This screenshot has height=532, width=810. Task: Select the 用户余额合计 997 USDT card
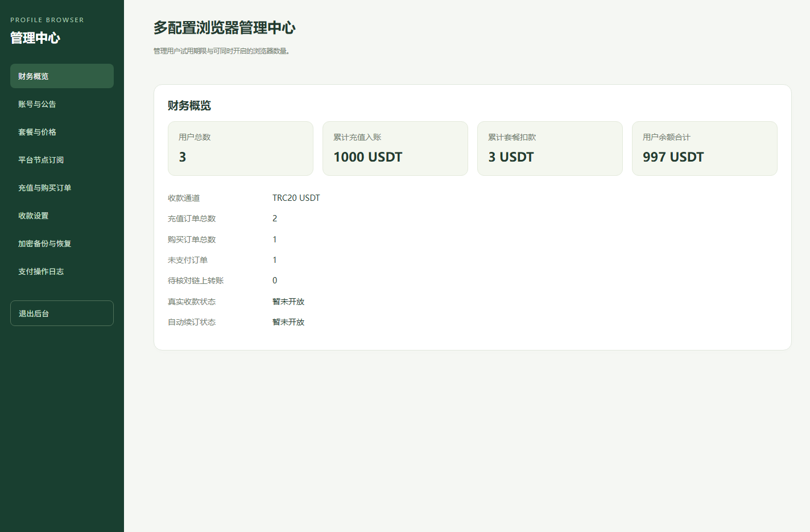(x=705, y=149)
